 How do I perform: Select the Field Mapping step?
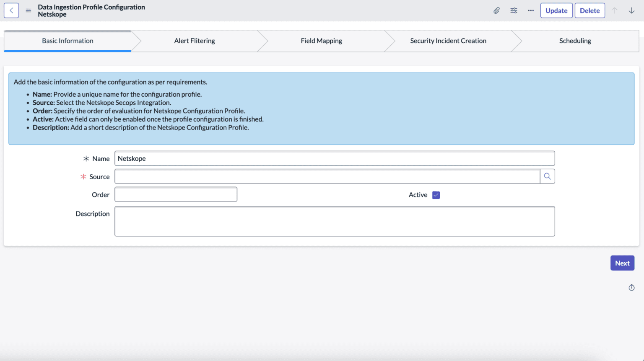(321, 41)
